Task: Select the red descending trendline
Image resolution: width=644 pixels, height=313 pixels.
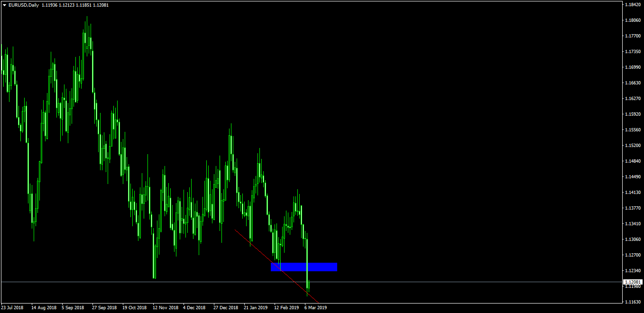Action: [276, 266]
